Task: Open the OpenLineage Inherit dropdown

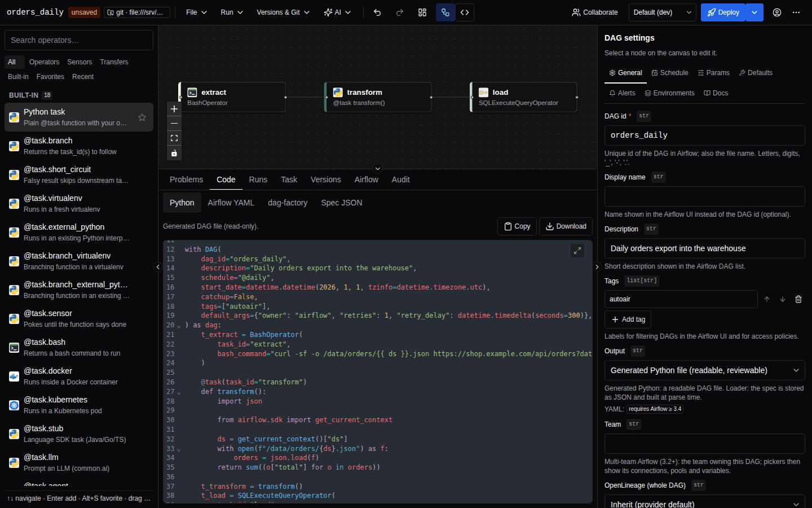Action: [705, 502]
